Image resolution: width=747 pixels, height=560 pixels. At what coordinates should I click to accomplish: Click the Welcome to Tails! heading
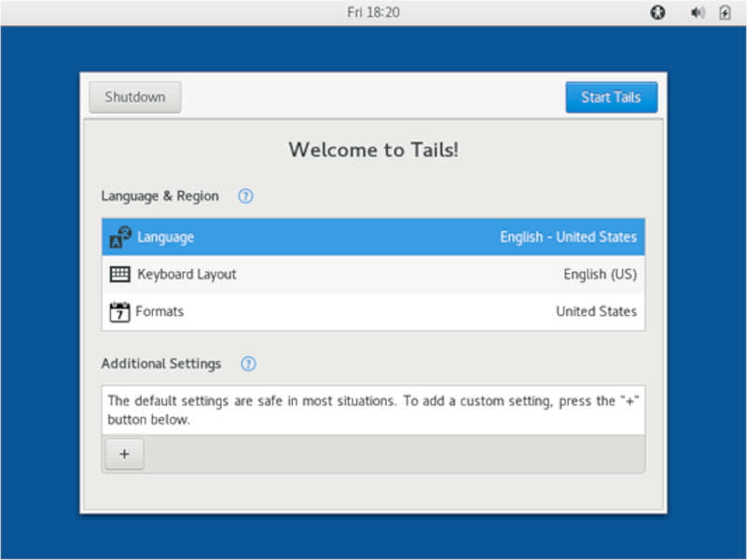pos(373,149)
